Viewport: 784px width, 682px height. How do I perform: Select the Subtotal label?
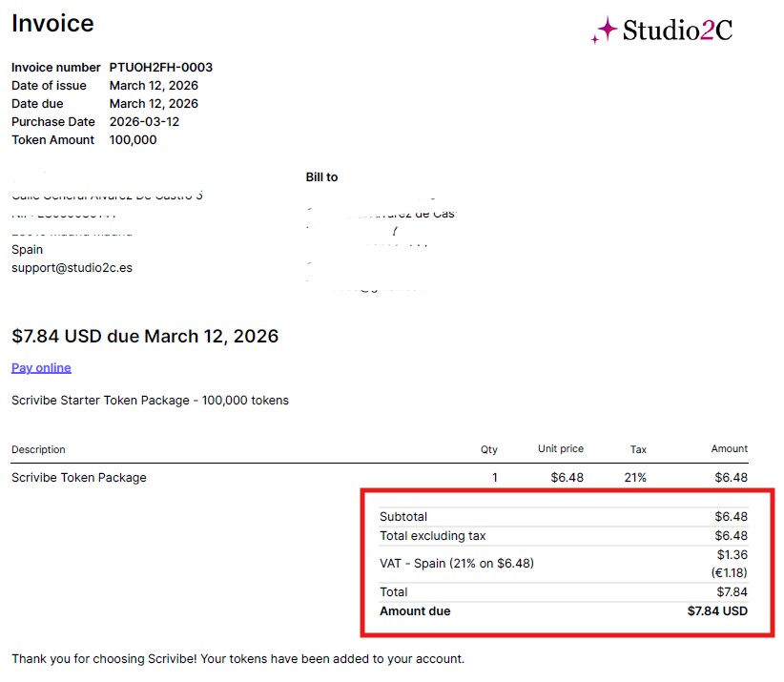pos(403,516)
